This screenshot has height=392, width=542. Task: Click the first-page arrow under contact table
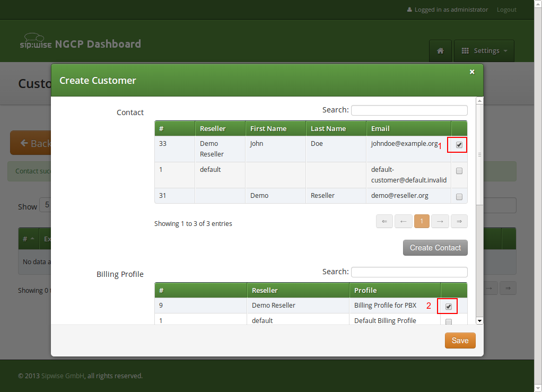pos(384,221)
